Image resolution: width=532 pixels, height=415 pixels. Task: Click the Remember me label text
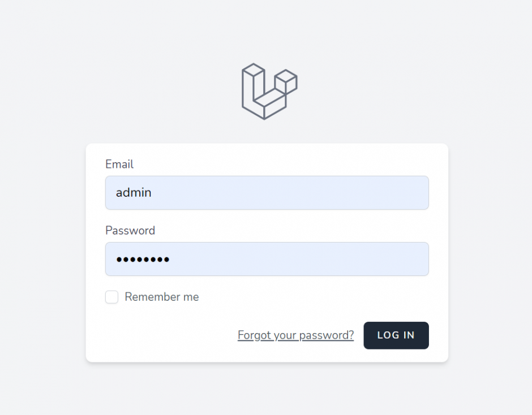click(161, 297)
